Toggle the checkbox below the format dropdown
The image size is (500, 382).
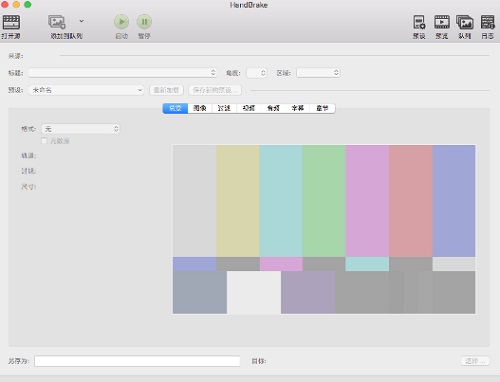pyautogui.click(x=44, y=141)
